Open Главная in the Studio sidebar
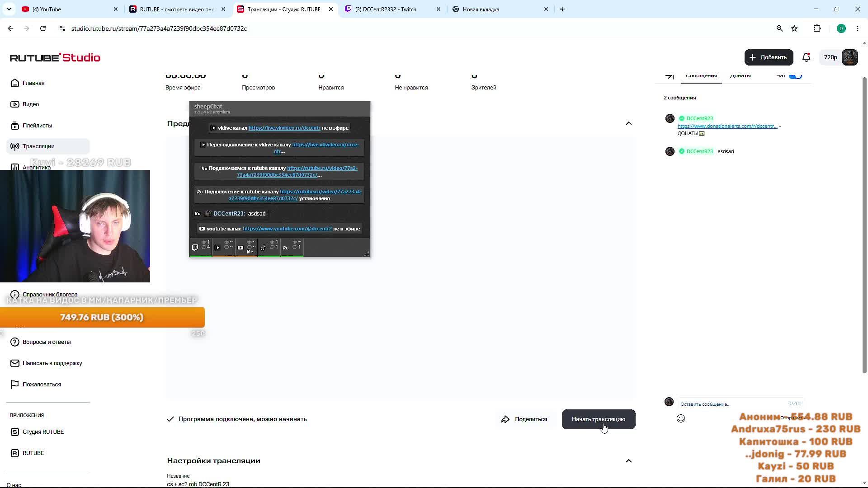The height and width of the screenshot is (488, 868). coord(33,83)
